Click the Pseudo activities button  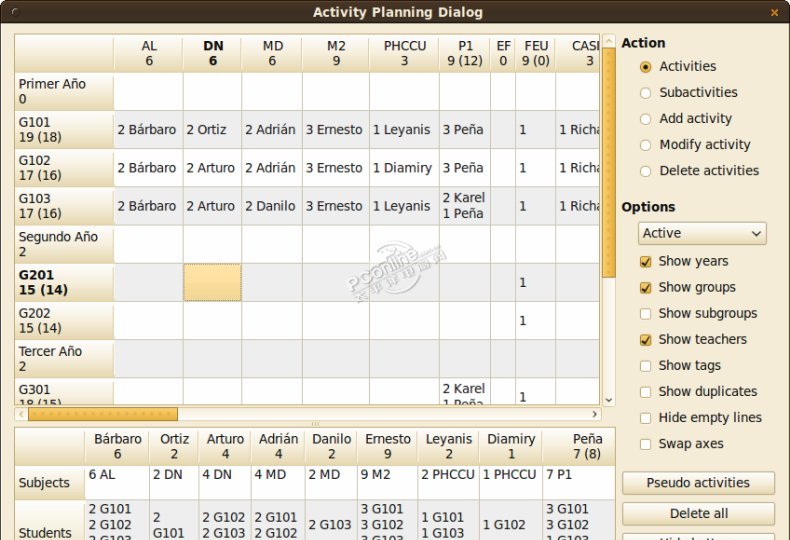(698, 483)
